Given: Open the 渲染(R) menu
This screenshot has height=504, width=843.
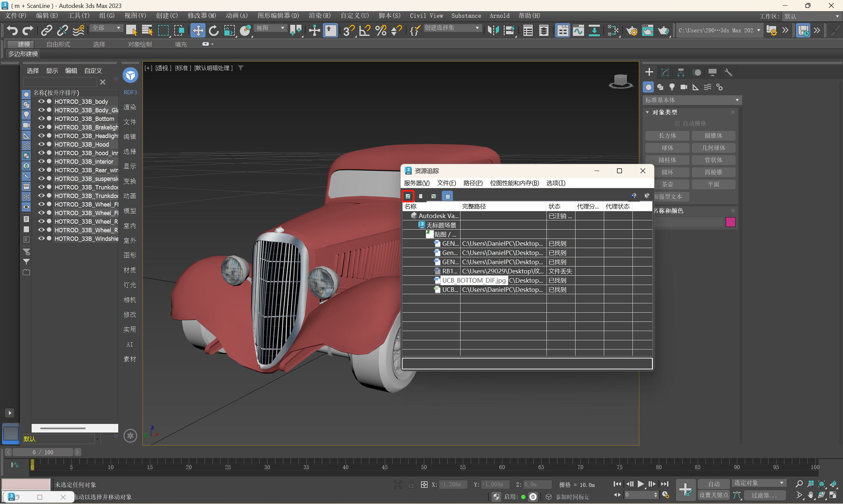Looking at the screenshot, I should pyautogui.click(x=319, y=15).
